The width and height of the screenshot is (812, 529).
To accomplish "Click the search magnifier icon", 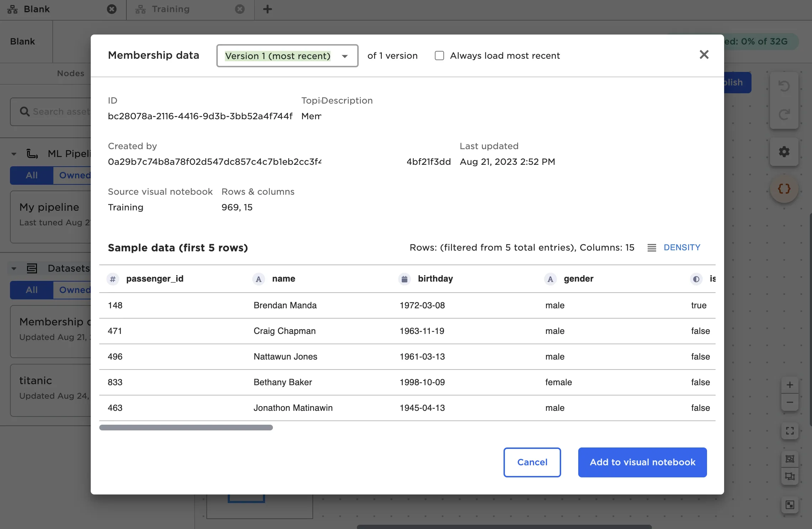I will coord(25,112).
